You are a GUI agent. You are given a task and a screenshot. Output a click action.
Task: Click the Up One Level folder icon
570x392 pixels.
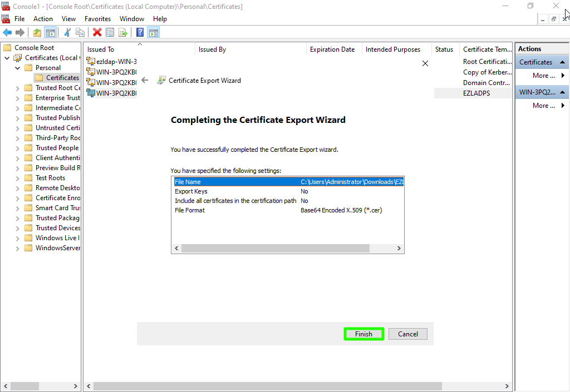click(x=37, y=33)
